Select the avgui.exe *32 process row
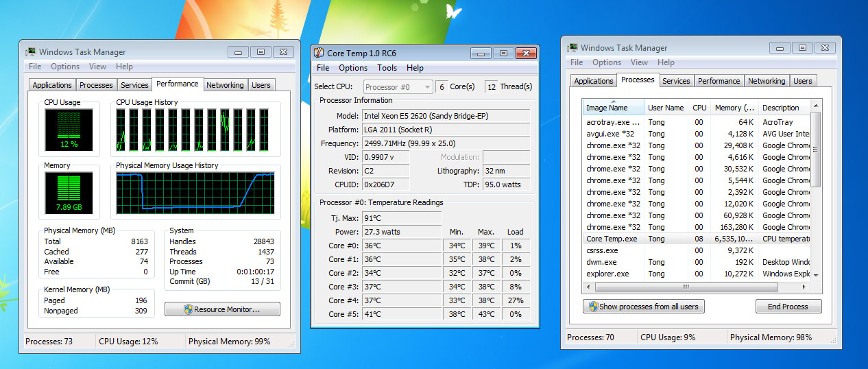 pyautogui.click(x=697, y=134)
